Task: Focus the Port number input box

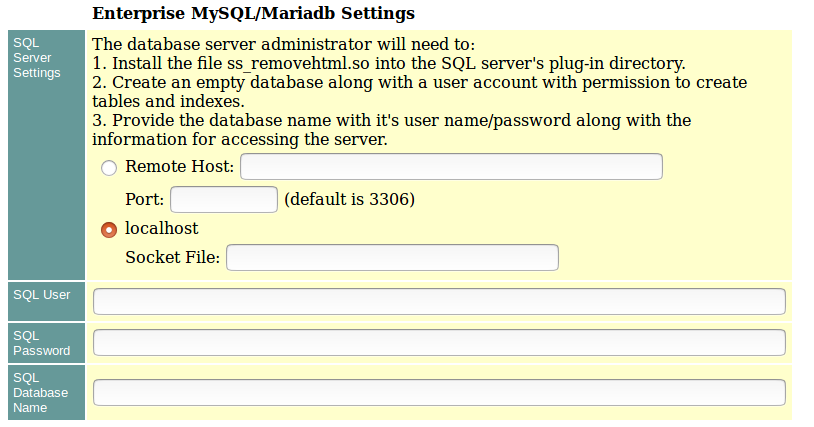Action: (223, 199)
